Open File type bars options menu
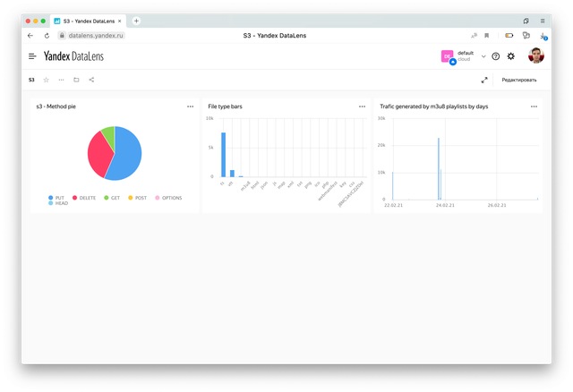573x392 pixels. click(362, 106)
